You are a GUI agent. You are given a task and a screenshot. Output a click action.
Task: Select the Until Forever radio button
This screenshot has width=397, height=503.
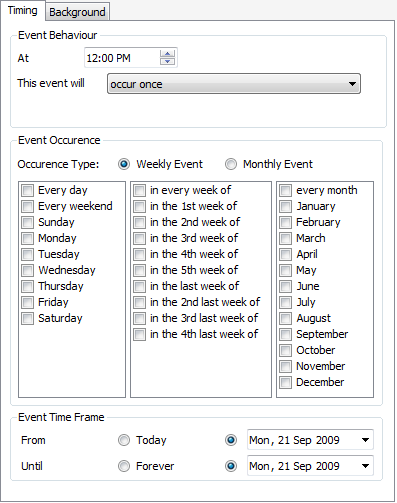[124, 466]
